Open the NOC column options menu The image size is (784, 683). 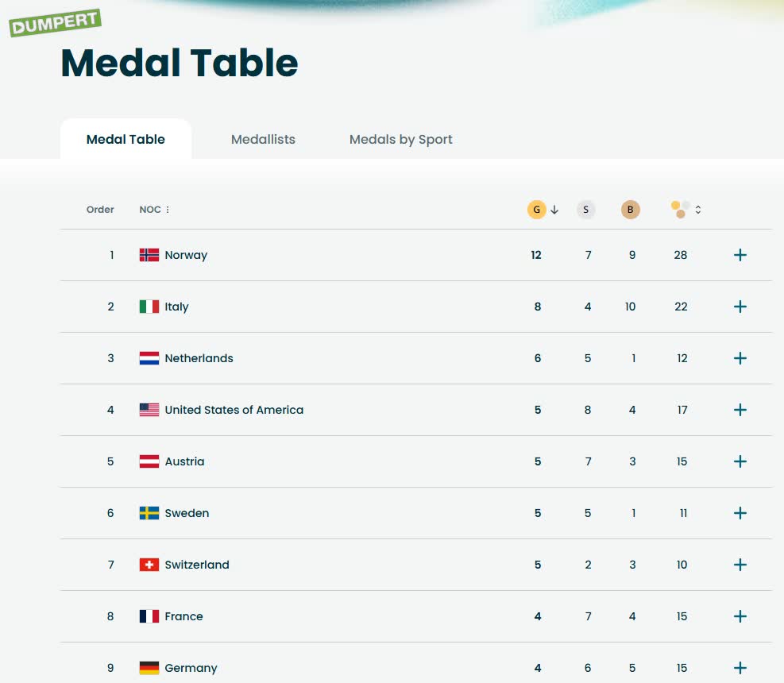pos(168,210)
